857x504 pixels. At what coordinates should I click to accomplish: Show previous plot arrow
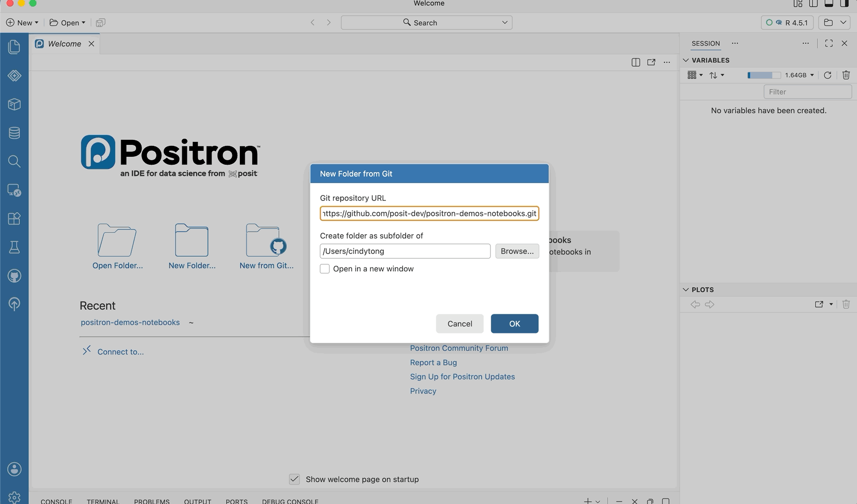(x=695, y=305)
